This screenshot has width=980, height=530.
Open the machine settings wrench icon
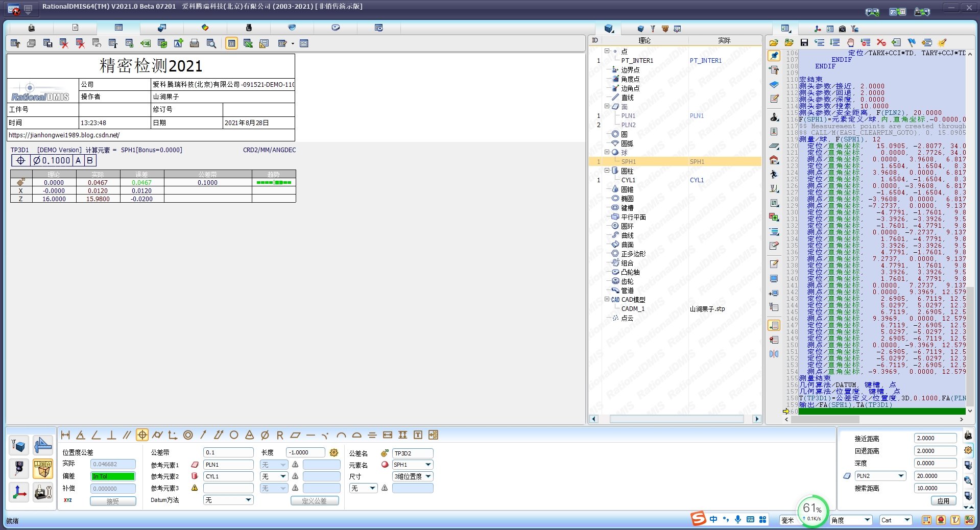click(x=43, y=492)
